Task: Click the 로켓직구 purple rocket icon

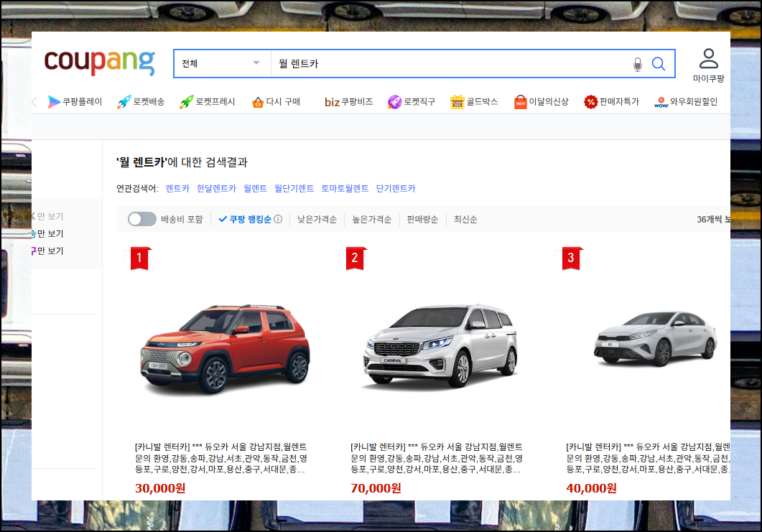Action: [x=394, y=101]
